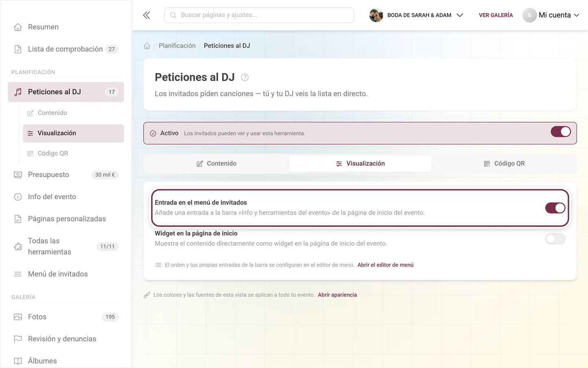Screen dimensions: 588x368
Task: Click the music note icon for Peticiones al DJ
Action: coord(18,92)
